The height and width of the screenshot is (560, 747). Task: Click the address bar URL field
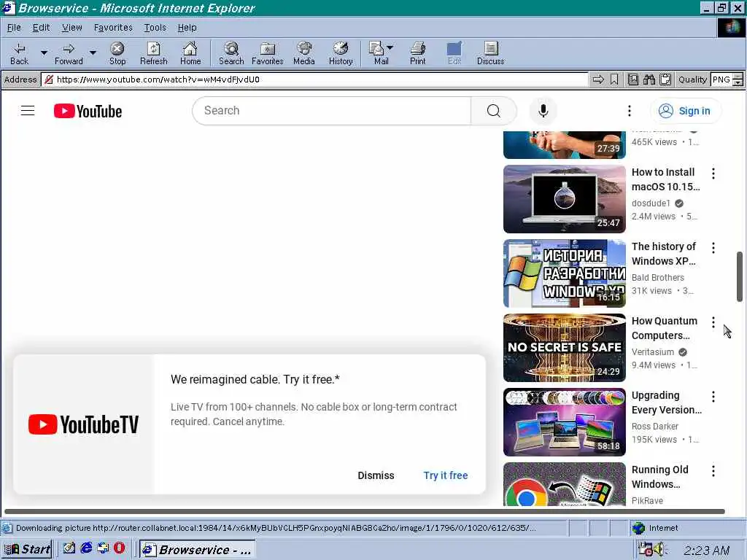(x=314, y=79)
